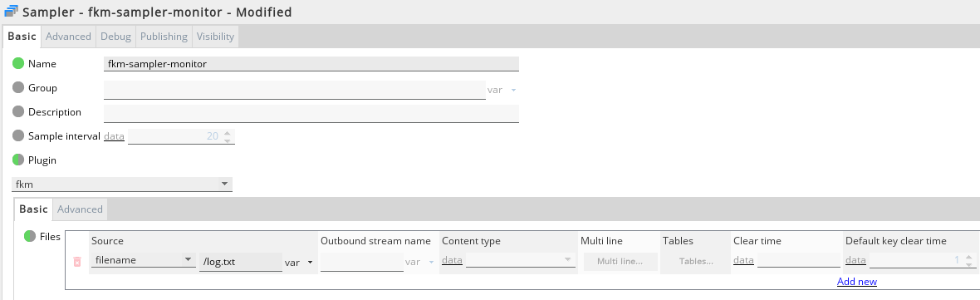This screenshot has height=300, width=980.
Task: Click the Multi line... button
Action: point(620,261)
